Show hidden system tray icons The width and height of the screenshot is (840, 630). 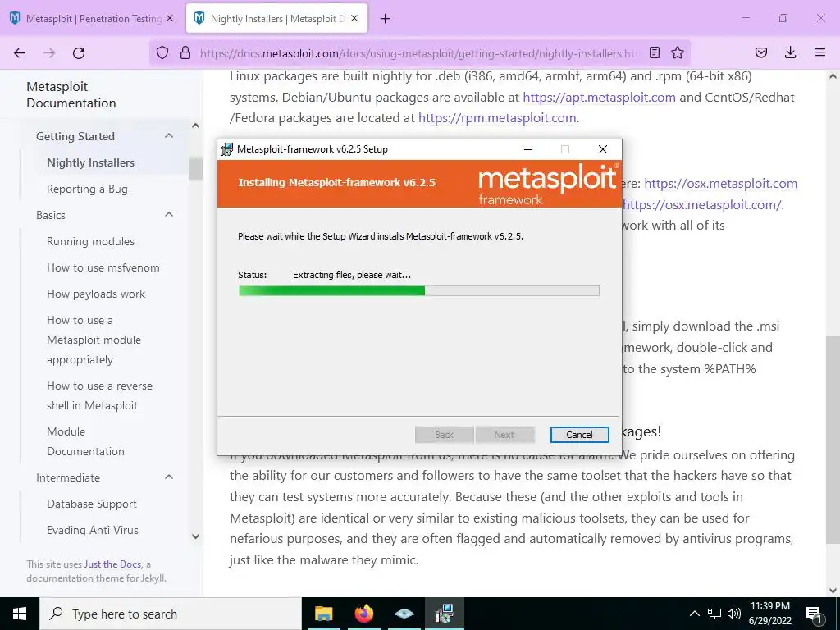point(694,614)
